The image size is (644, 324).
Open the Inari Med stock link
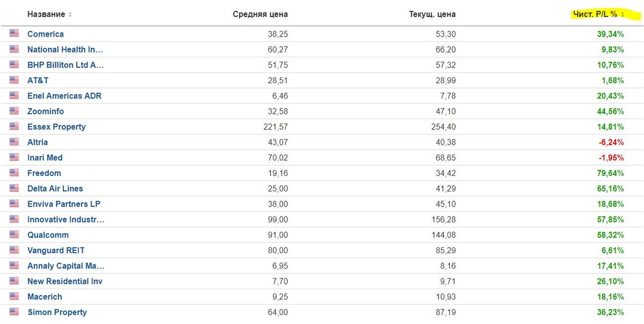coord(45,157)
